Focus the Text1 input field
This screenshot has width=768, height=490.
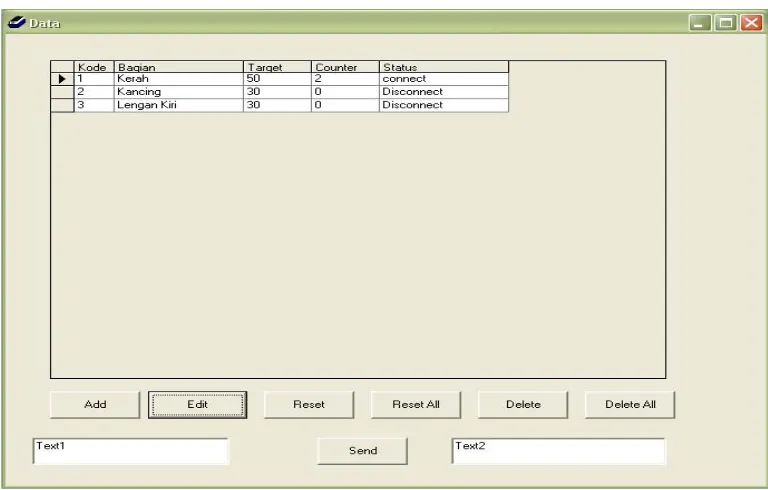(130, 451)
